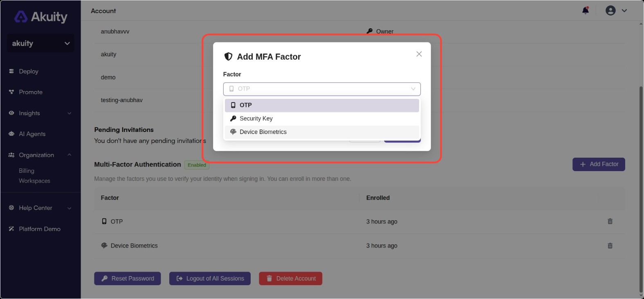Delete the Device Biometrics factor trash icon
This screenshot has height=299, width=644.
coord(610,246)
